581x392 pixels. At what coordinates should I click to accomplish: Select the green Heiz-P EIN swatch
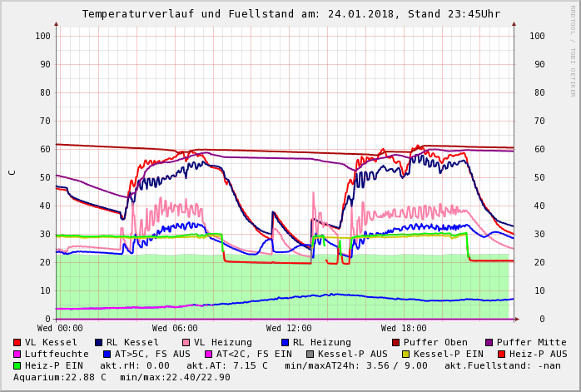(17, 365)
